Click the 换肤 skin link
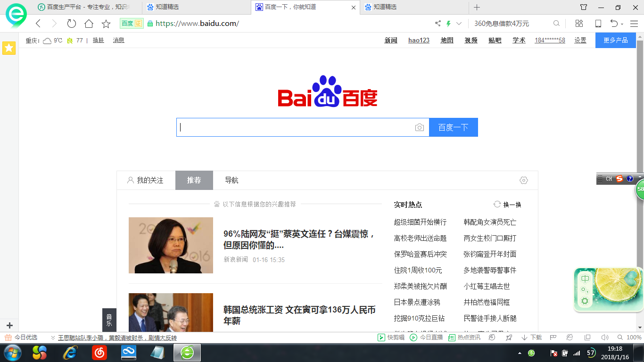The height and width of the screenshot is (362, 644). click(x=98, y=41)
